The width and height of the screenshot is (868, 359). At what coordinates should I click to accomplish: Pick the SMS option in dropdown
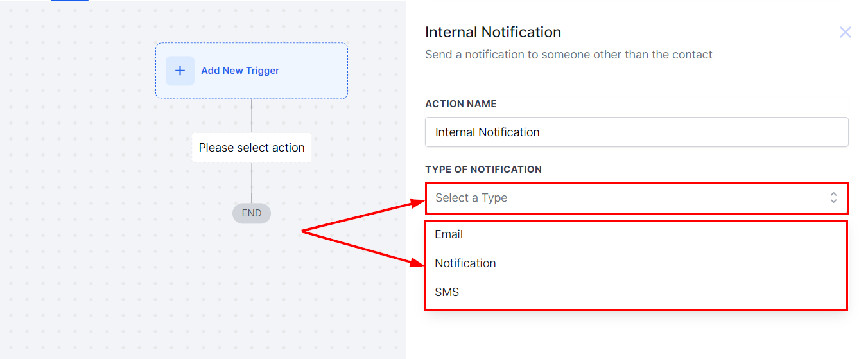pos(447,292)
